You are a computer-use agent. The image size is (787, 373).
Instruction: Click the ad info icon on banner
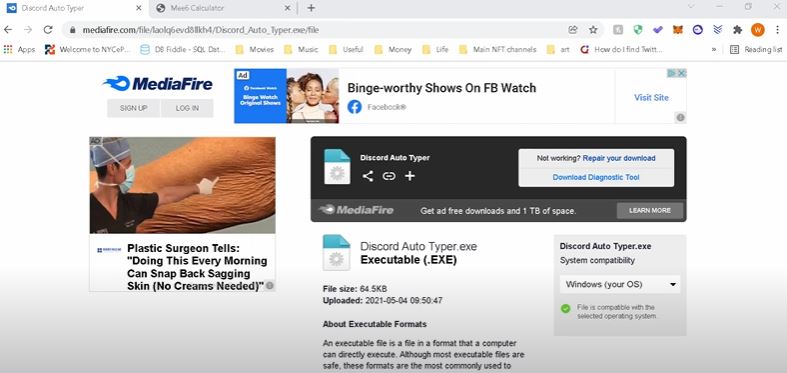click(680, 117)
